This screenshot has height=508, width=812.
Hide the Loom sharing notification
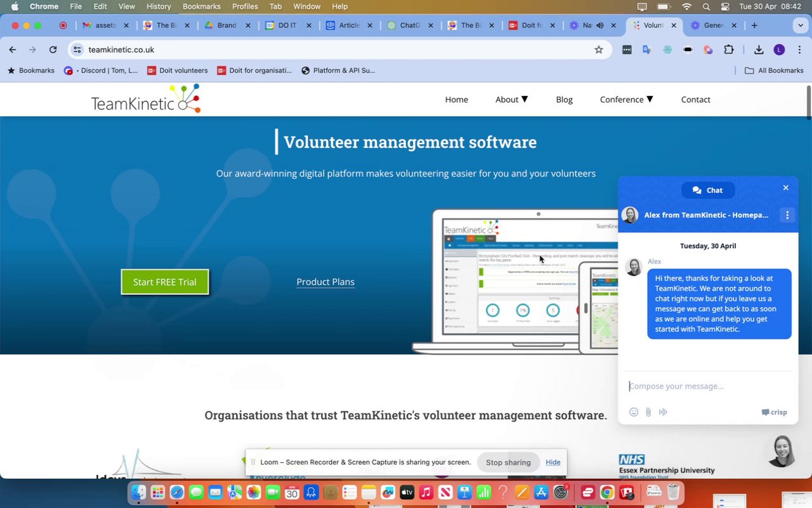pos(553,462)
